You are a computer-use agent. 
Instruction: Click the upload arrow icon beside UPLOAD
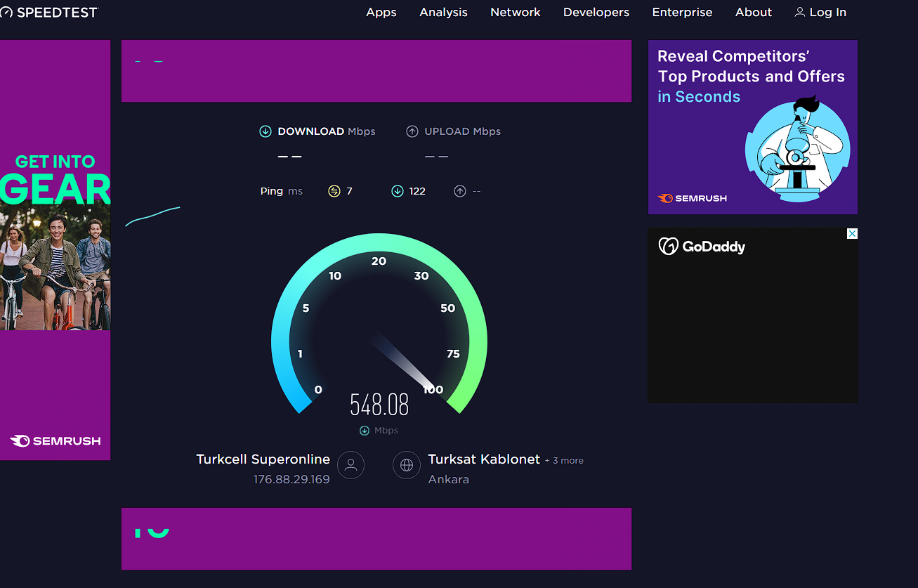pos(412,131)
